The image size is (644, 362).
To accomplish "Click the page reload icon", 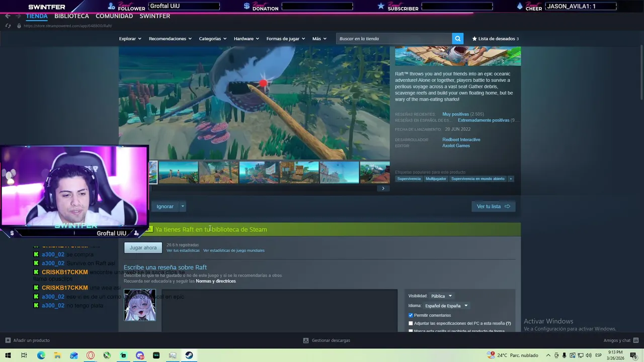I will point(8,26).
